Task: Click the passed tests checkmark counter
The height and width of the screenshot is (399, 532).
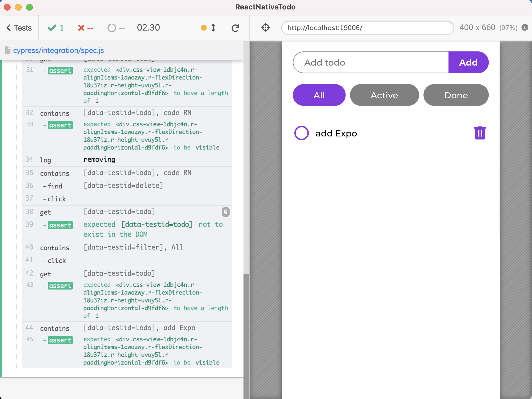Action: (x=56, y=28)
